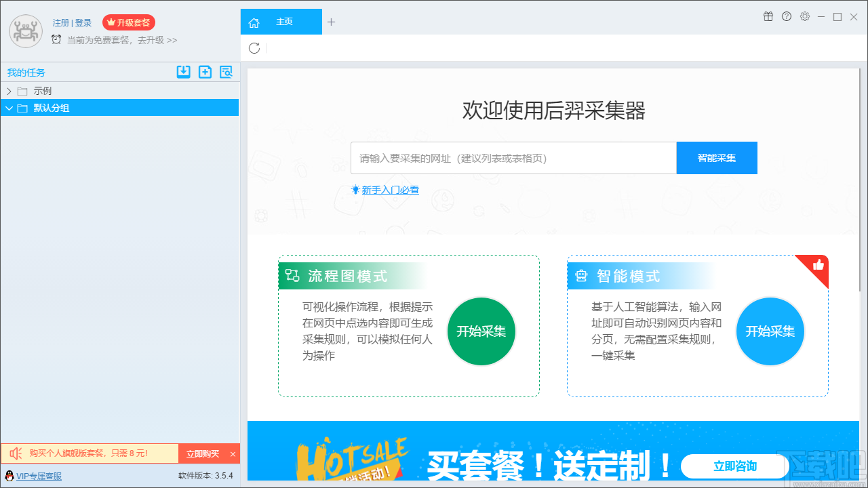868x488 pixels.
Task: Open the gift icon in title bar
Action: coord(768,16)
